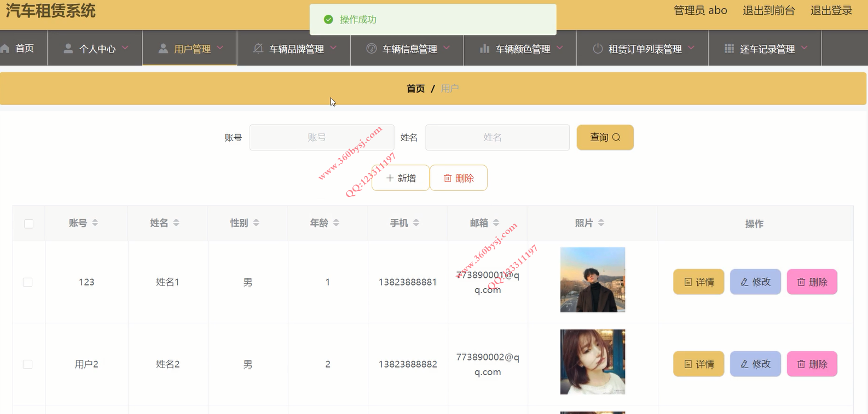The width and height of the screenshot is (868, 414).
Task: Open the 用户管理 menu
Action: [x=190, y=48]
